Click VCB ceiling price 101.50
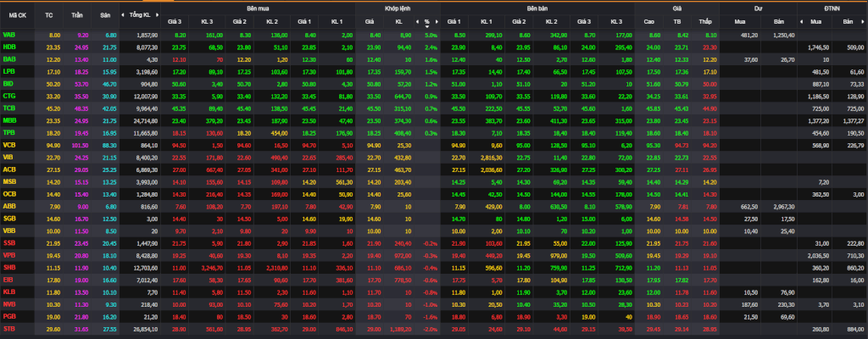The width and height of the screenshot is (868, 339). 81,145
